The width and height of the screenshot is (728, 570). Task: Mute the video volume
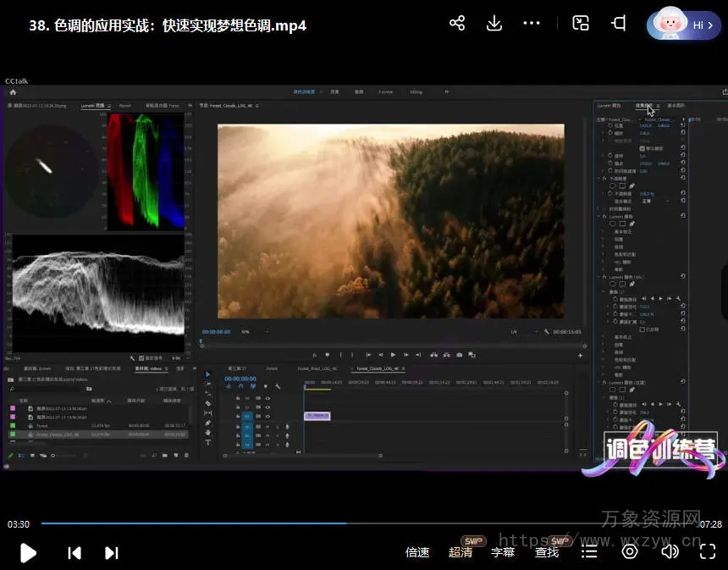tap(670, 552)
